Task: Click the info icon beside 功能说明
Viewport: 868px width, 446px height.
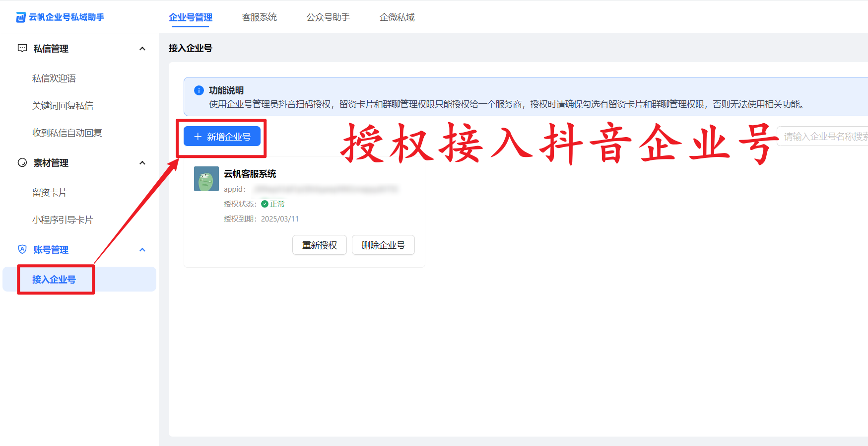Action: coord(199,90)
